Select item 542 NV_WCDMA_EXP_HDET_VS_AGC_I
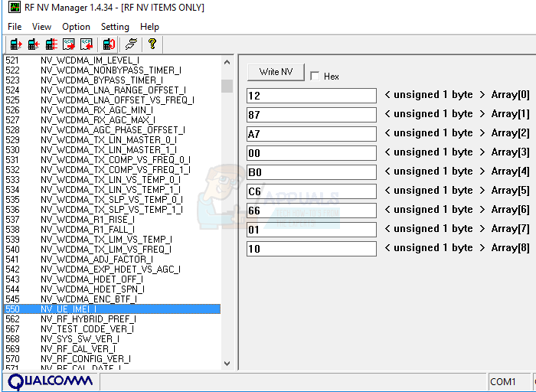Viewport: 536px width, 392px height. pos(112,269)
